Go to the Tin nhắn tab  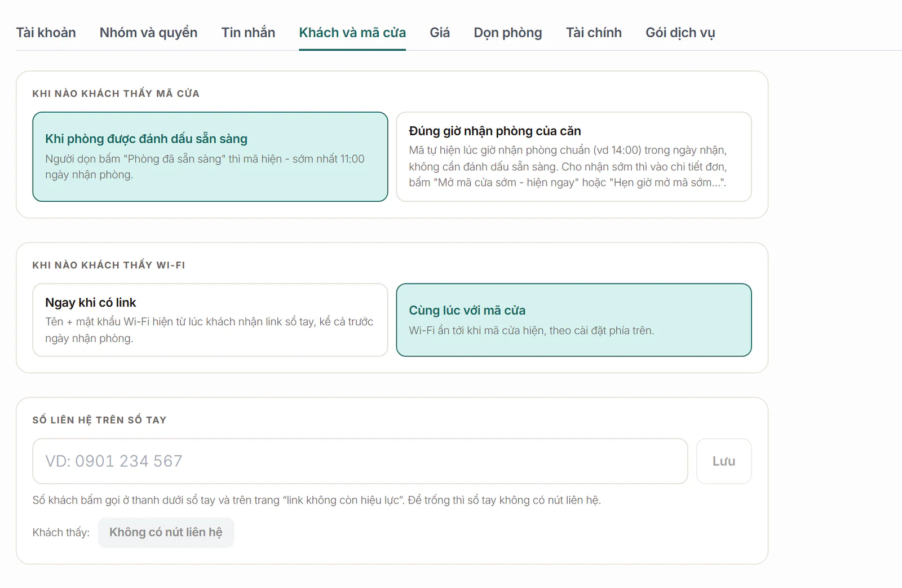pyautogui.click(x=248, y=33)
